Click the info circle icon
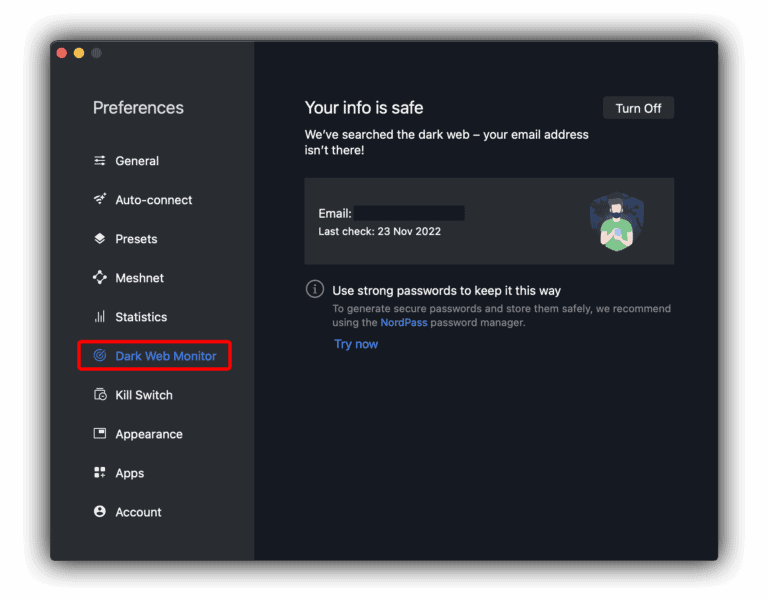This screenshot has height=601, width=768. point(315,289)
